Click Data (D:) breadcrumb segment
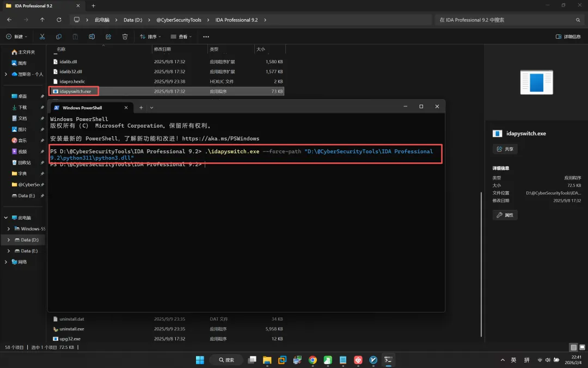This screenshot has height=368, width=588. (x=133, y=20)
